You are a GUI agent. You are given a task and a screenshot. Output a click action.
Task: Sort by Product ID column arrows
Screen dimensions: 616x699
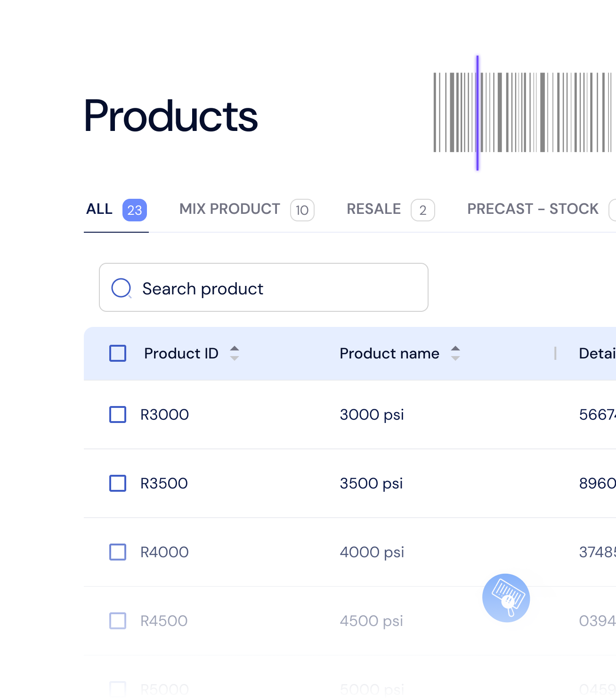(234, 353)
